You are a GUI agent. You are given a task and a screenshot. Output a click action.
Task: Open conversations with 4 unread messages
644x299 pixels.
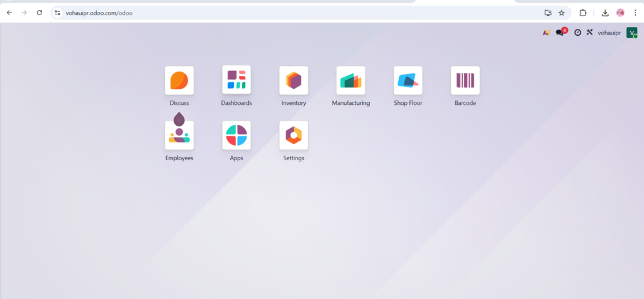coord(560,33)
